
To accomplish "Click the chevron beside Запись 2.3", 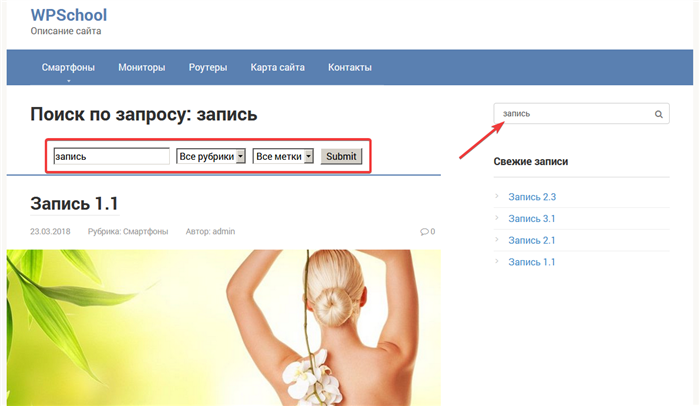I will point(497,196).
